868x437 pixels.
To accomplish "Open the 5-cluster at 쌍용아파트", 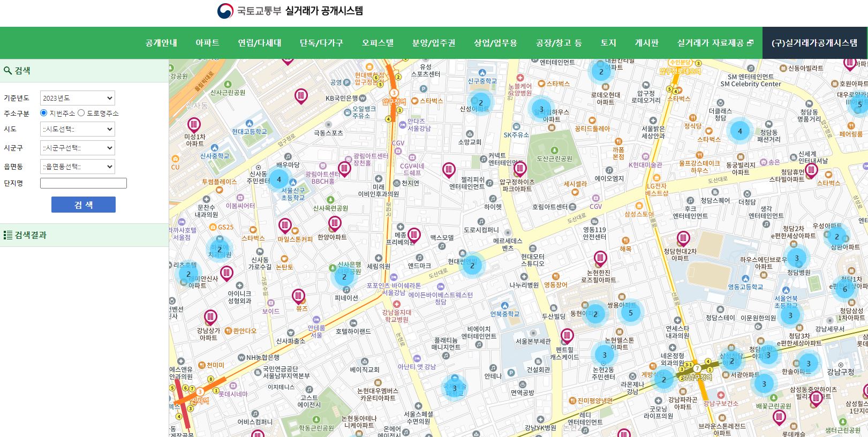I will (x=630, y=313).
